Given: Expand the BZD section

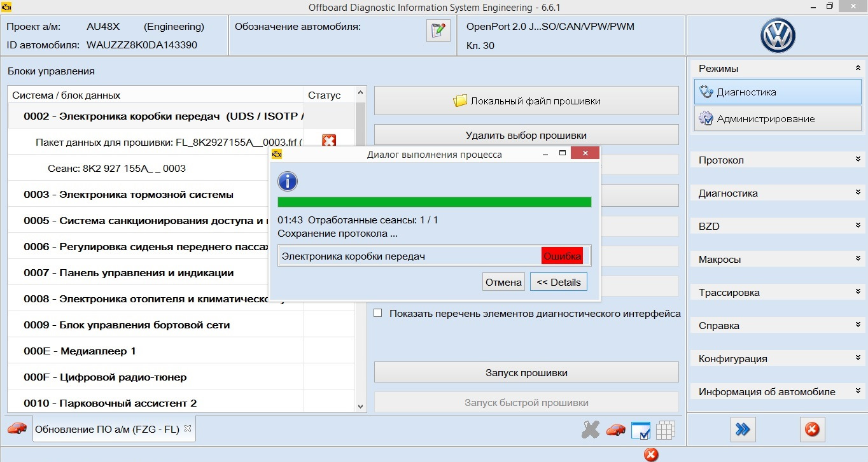Looking at the screenshot, I should coord(858,226).
